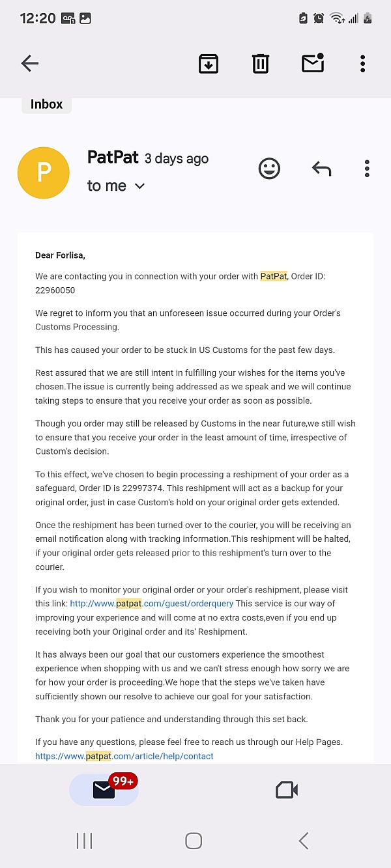Viewport: 391px width, 868px height.
Task: Open the top toolbar overflow menu
Action: click(x=363, y=63)
